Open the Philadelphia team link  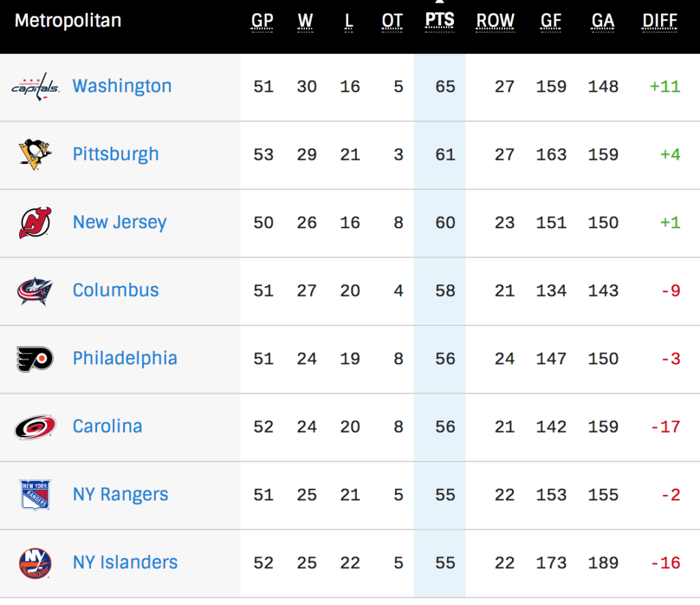(x=124, y=358)
